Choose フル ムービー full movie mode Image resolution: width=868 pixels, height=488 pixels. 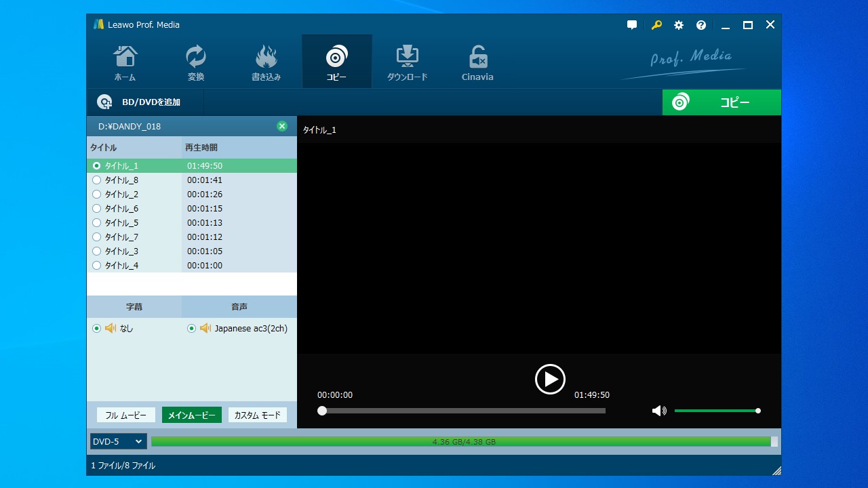(126, 415)
